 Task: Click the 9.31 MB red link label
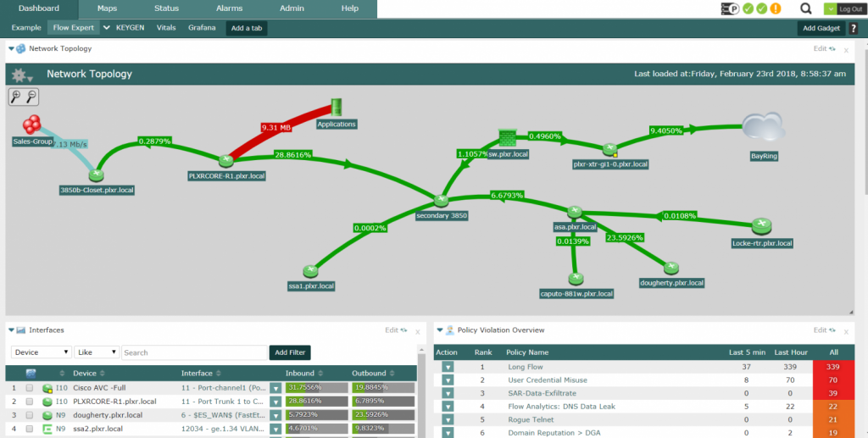point(276,127)
